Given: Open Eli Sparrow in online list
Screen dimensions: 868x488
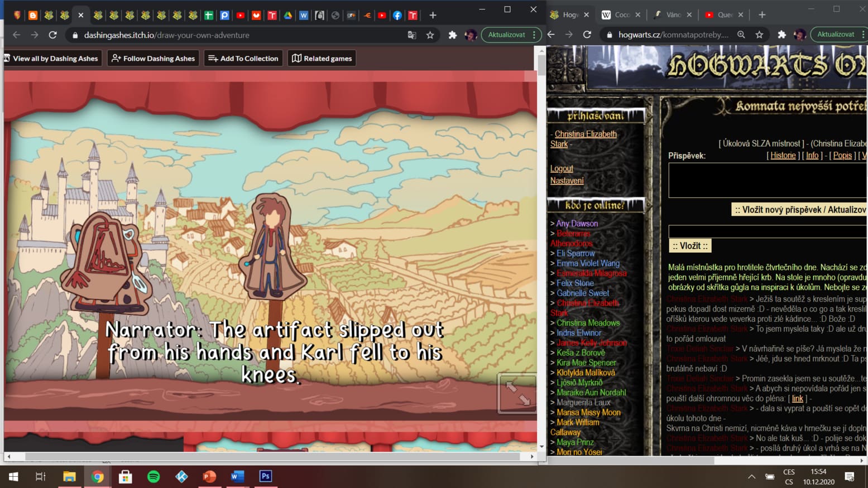Looking at the screenshot, I should coord(576,253).
